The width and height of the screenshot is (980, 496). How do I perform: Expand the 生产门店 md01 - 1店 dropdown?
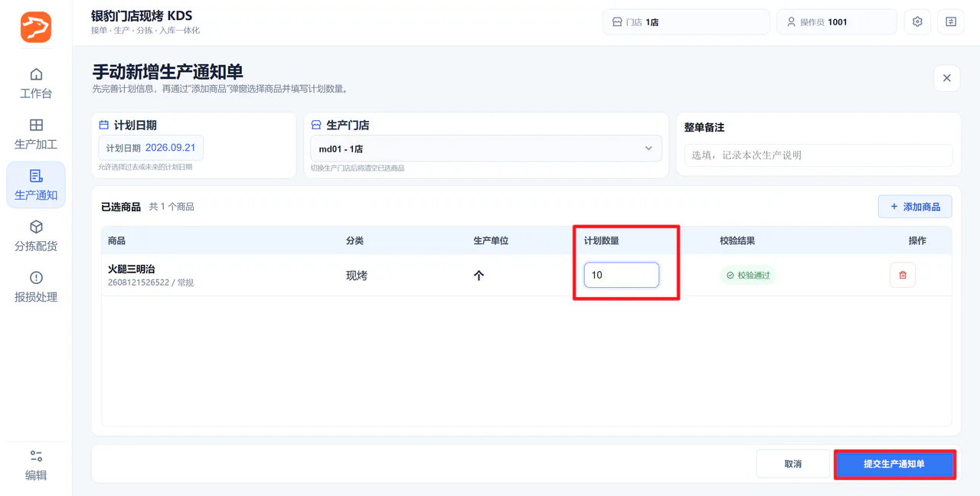click(485, 148)
